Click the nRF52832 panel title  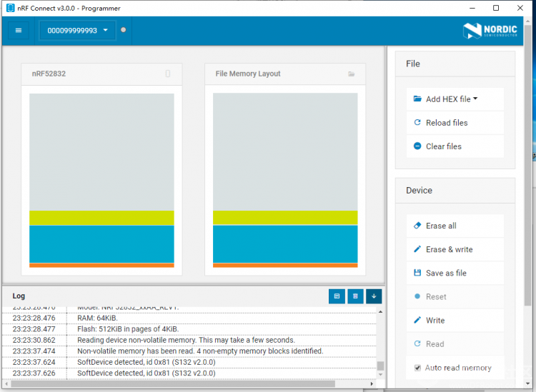(49, 74)
